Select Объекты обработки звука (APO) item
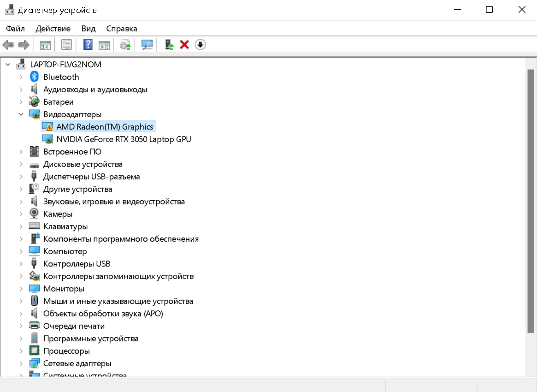 coord(103,314)
